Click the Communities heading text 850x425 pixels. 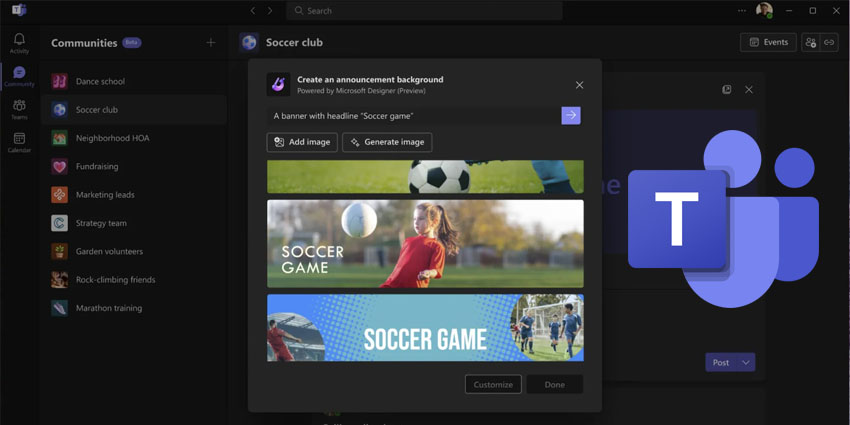(84, 43)
